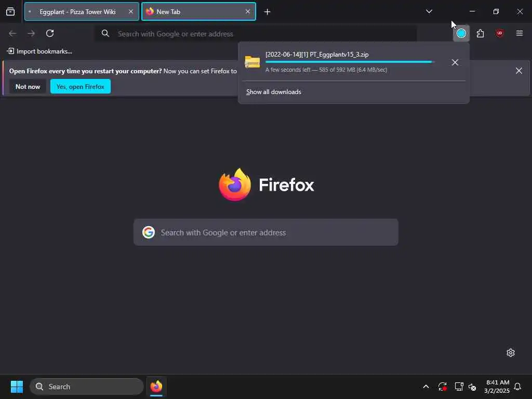Choose Not now on startup prompt

tap(28, 87)
